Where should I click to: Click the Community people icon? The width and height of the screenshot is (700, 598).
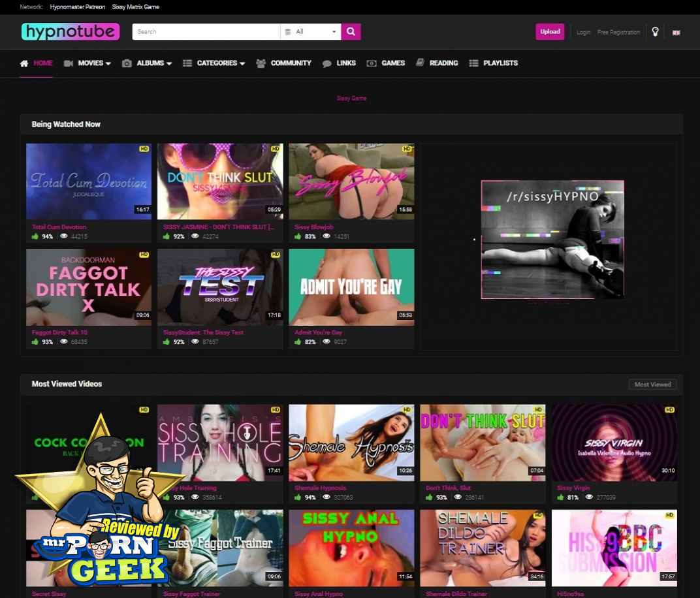pyautogui.click(x=261, y=63)
